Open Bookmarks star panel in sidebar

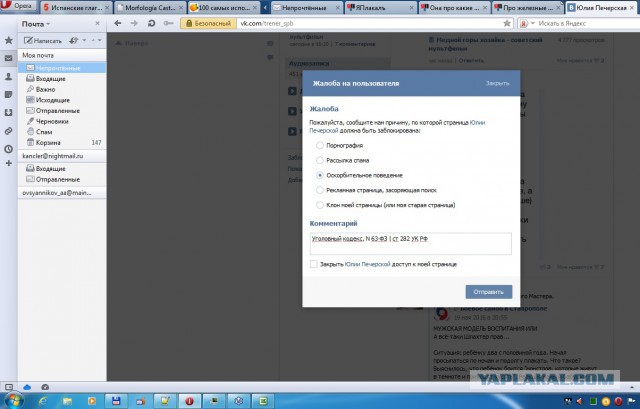(8, 40)
